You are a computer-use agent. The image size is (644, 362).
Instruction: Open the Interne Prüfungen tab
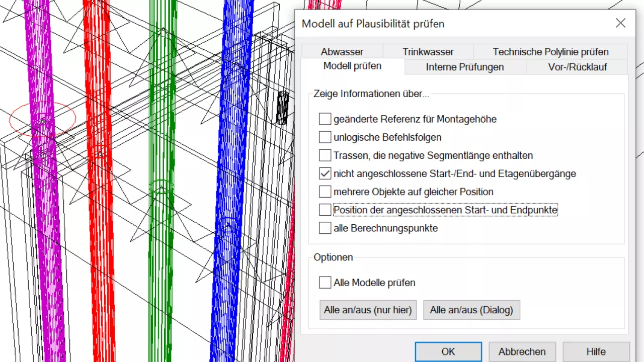click(464, 66)
